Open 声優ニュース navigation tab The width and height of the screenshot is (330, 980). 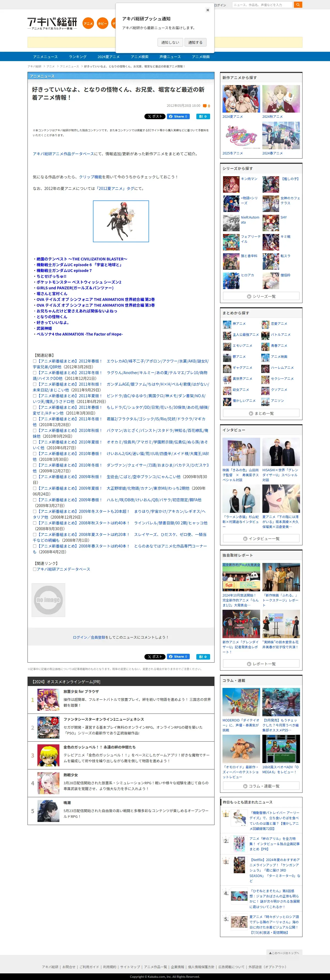[x=170, y=57]
